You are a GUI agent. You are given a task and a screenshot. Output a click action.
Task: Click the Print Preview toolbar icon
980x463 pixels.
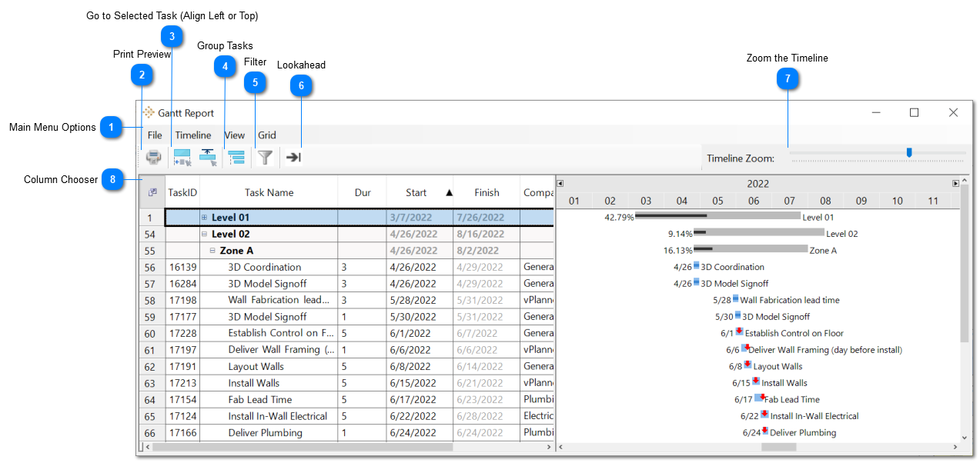[x=154, y=158]
